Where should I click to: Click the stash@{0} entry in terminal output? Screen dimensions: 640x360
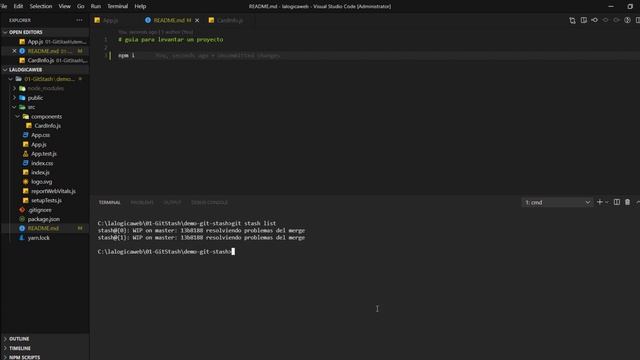pyautogui.click(x=201, y=231)
